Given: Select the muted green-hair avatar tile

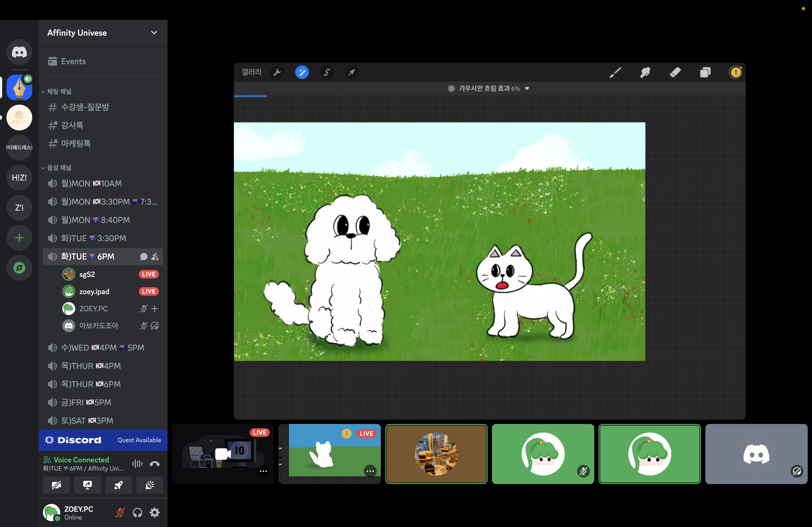Looking at the screenshot, I should click(543, 454).
